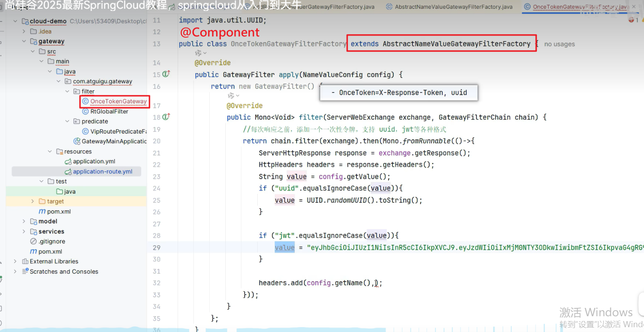The height and width of the screenshot is (332, 644).
Task: Collapse the filter package
Action: pos(67,92)
